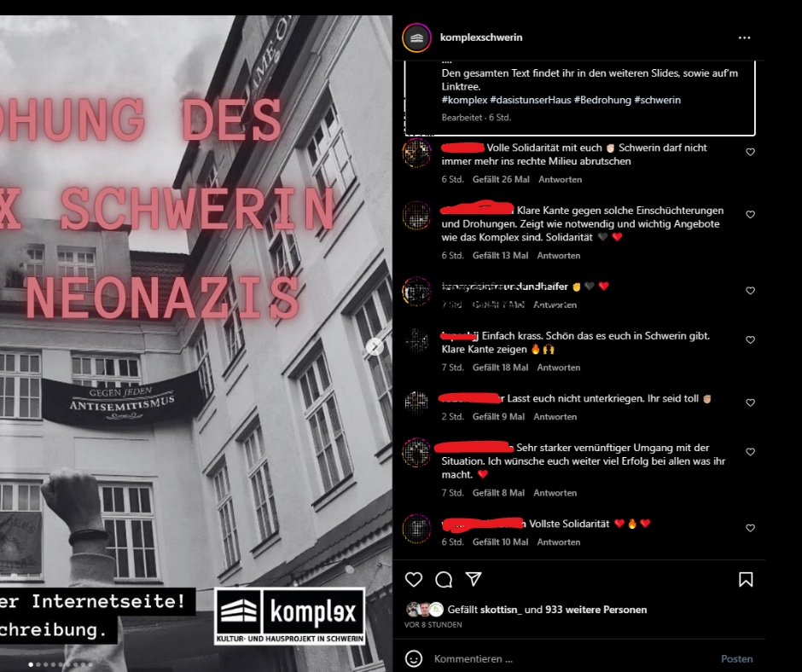Open the three-dot post options menu
This screenshot has width=802, height=672.
point(744,38)
